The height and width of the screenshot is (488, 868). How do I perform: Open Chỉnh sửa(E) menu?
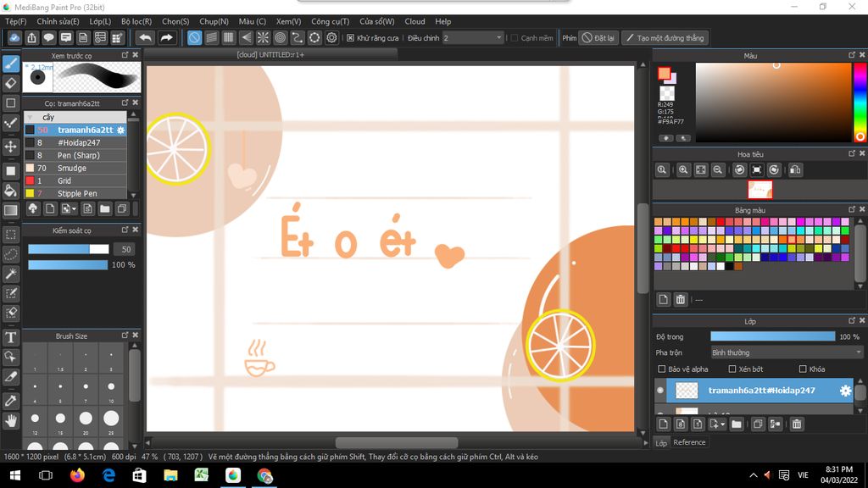coord(58,21)
